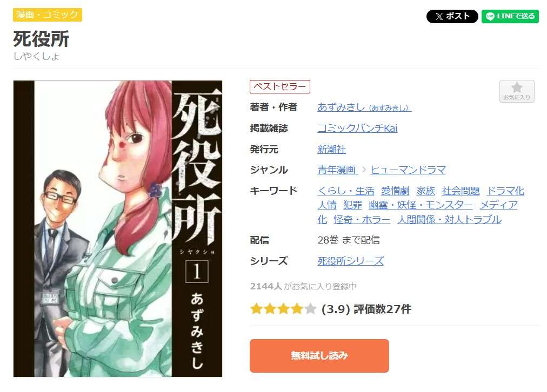Open author あずみきし link
The height and width of the screenshot is (392, 547).
[x=364, y=107]
